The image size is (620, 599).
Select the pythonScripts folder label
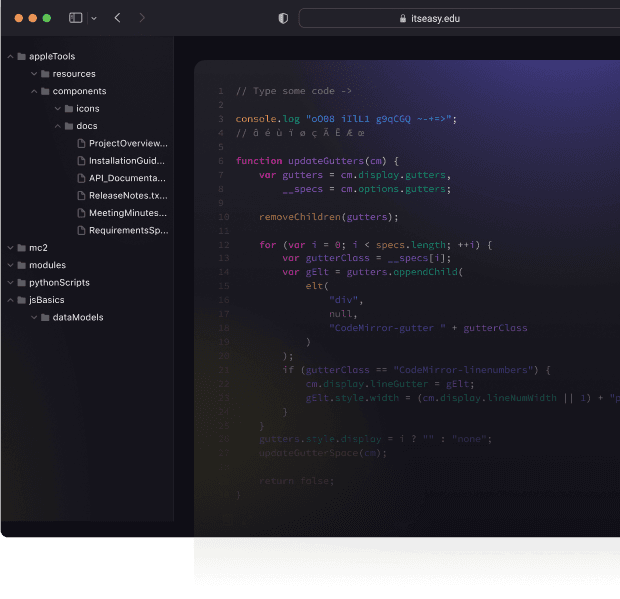tap(59, 283)
